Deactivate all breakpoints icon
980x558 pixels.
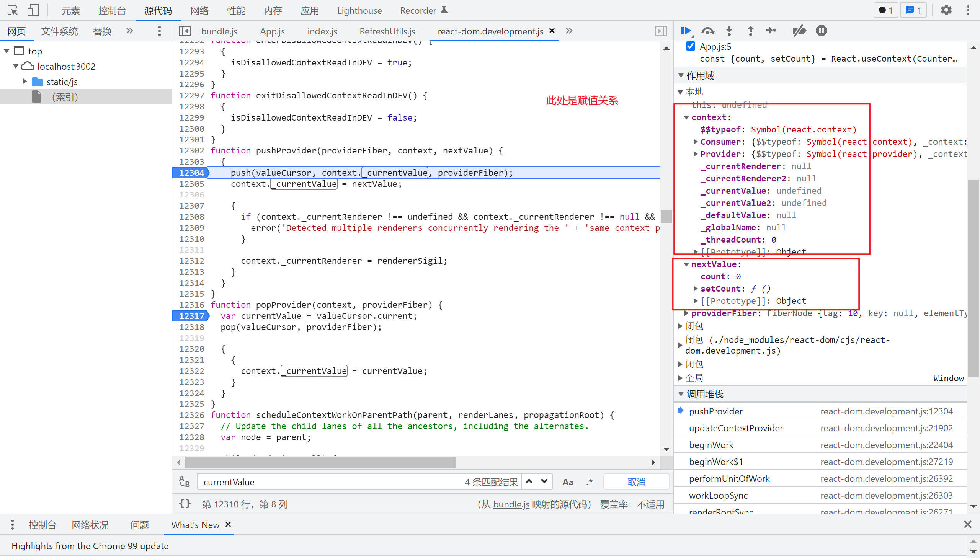(x=799, y=31)
